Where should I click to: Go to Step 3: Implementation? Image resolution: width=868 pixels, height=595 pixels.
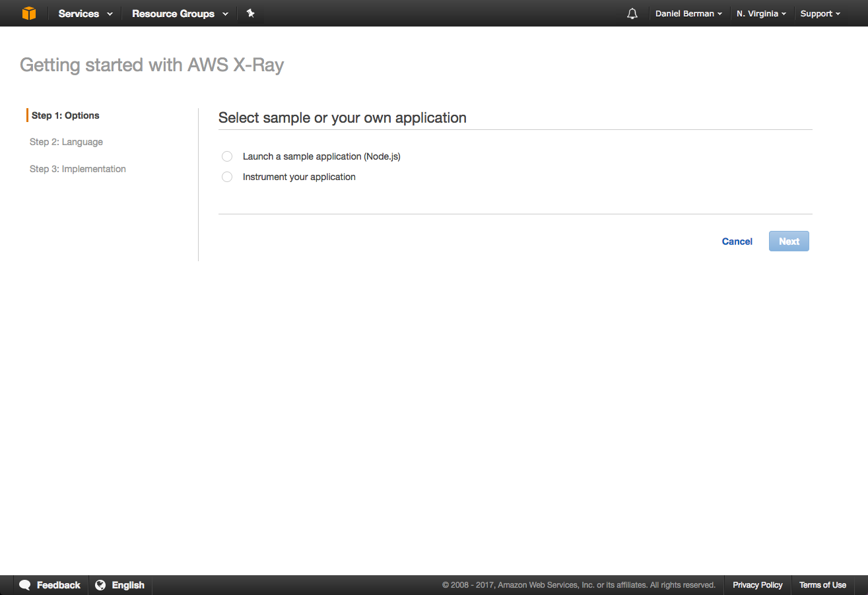[x=78, y=169]
